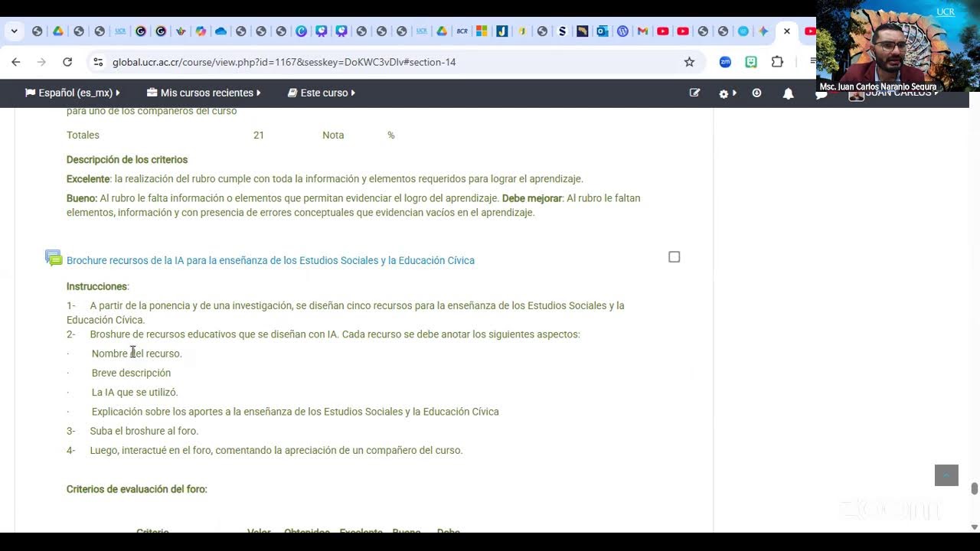Click the 'Totales' row label
Image resolution: width=980 pixels, height=551 pixels.
[x=83, y=135]
